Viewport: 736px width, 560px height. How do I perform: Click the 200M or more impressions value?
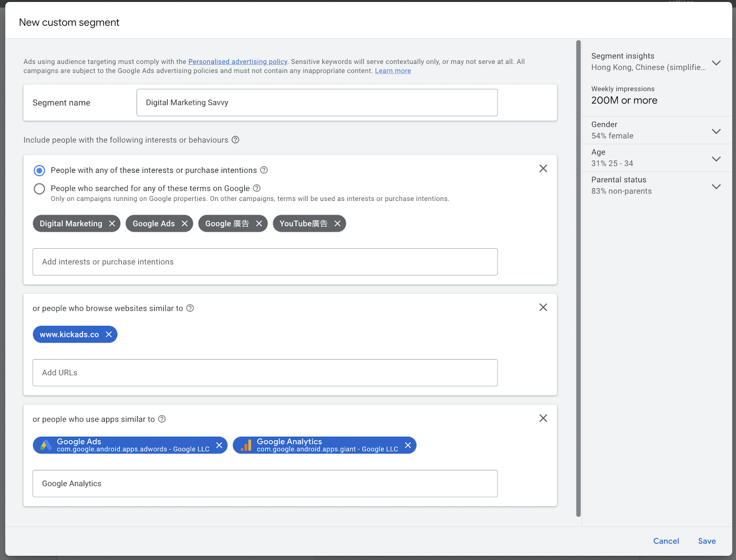[x=624, y=100]
